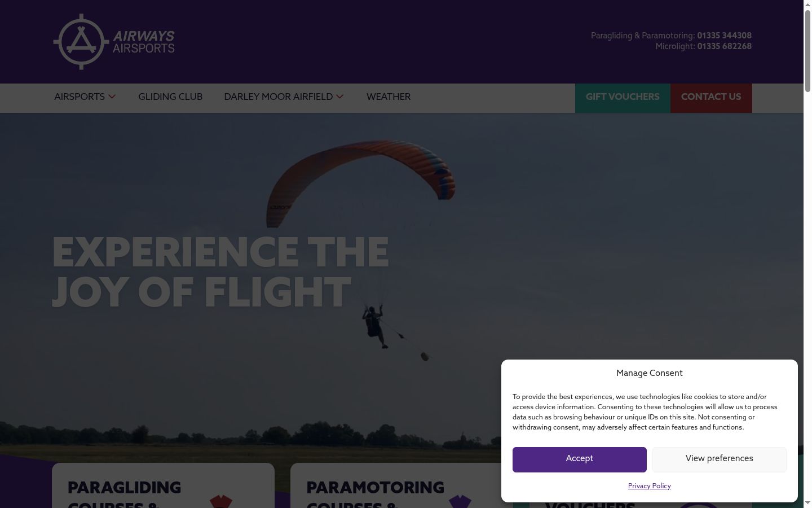Accept cookies in the consent dialog
Viewport: 812px width, 508px height.
(x=580, y=459)
